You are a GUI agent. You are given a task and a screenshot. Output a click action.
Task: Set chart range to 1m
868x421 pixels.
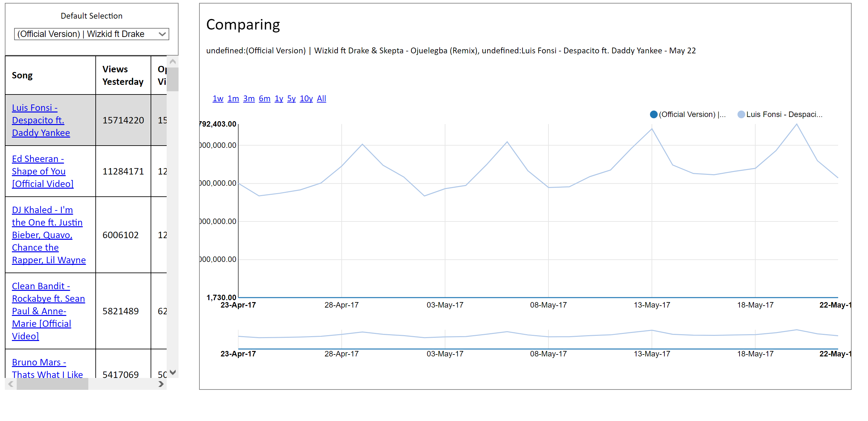233,99
